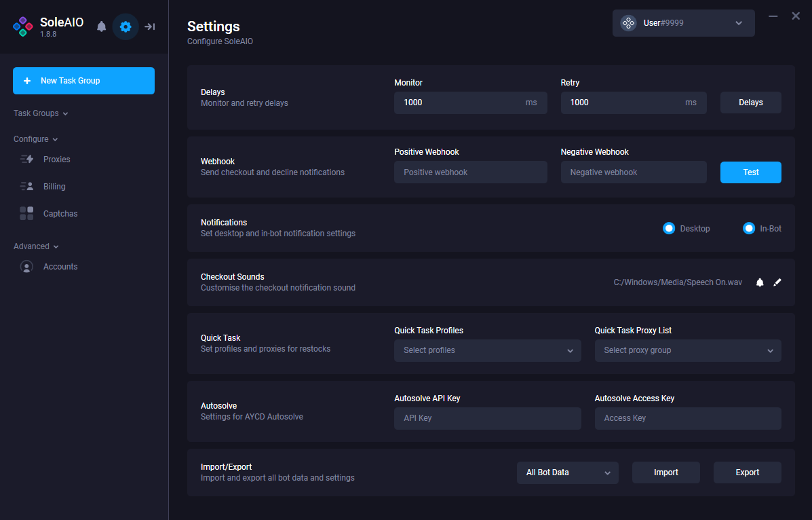Go to the Captchas page
The height and width of the screenshot is (520, 812).
coord(60,214)
